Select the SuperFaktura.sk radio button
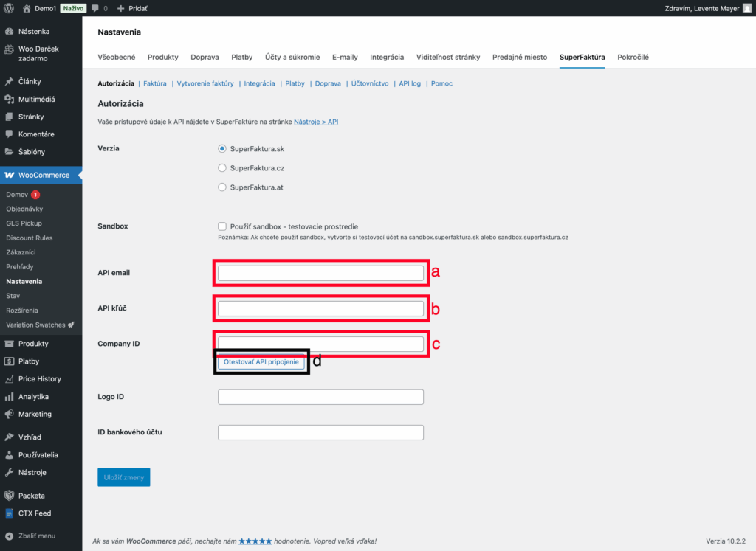 (x=222, y=148)
